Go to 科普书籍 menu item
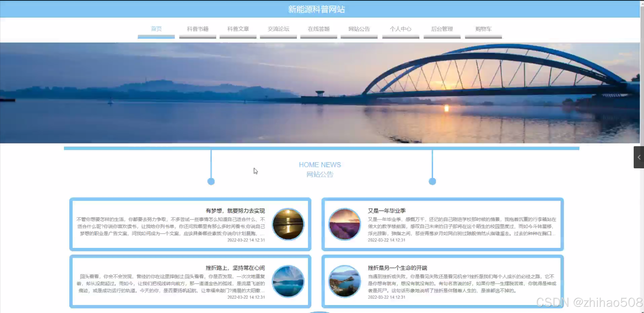644x313 pixels. click(x=198, y=29)
